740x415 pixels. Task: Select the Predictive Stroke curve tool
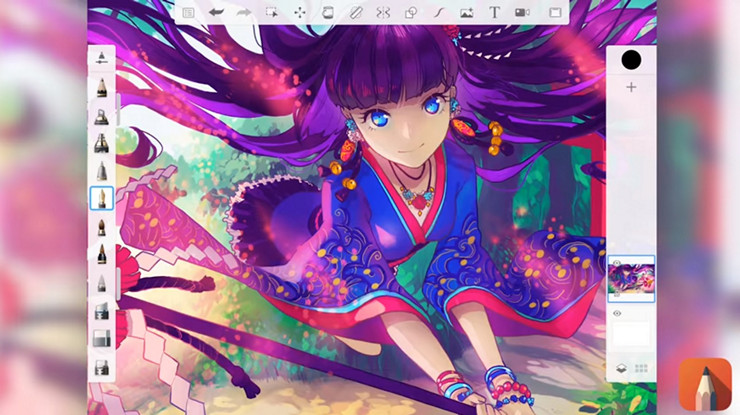pos(439,12)
